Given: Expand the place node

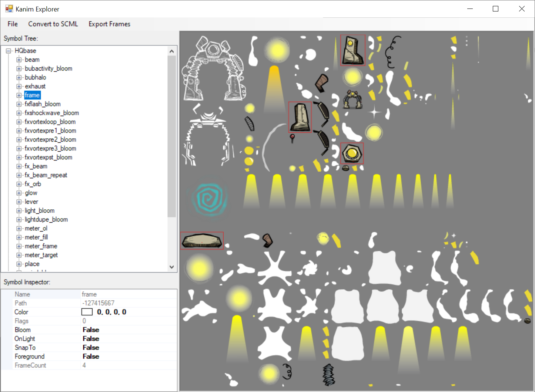Looking at the screenshot, I should tap(19, 264).
